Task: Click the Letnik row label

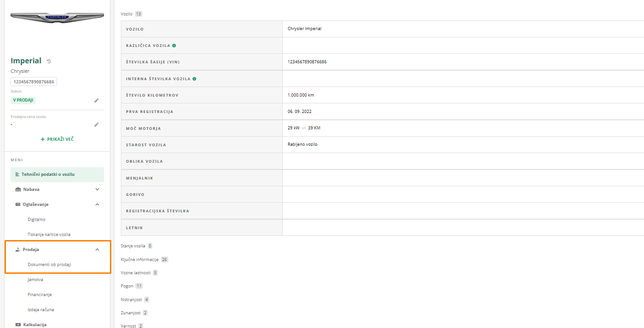Action: pyautogui.click(x=135, y=228)
